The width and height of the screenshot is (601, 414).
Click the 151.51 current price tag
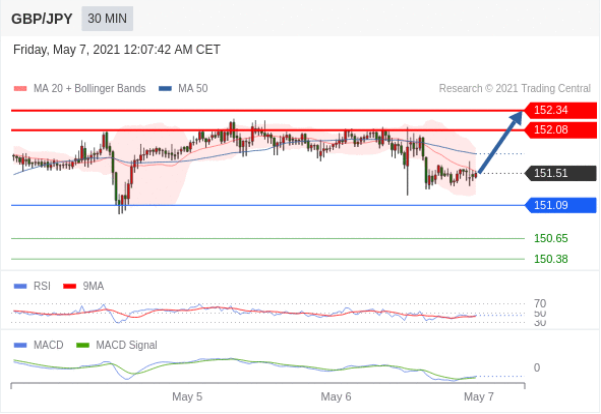560,173
